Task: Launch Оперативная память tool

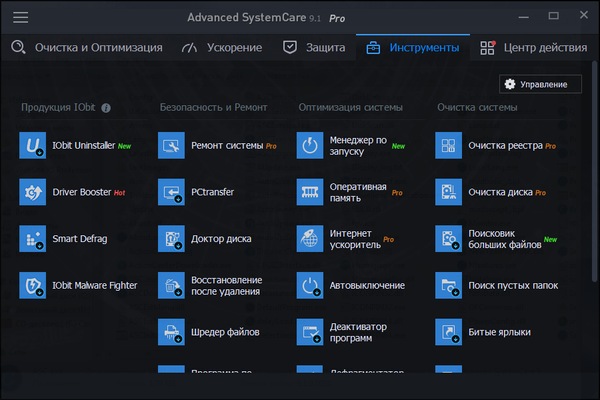Action: click(x=311, y=192)
